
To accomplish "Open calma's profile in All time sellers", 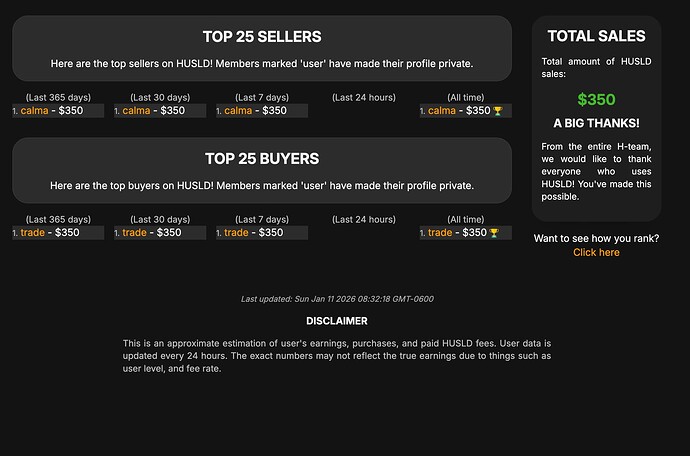I will pyautogui.click(x=442, y=111).
